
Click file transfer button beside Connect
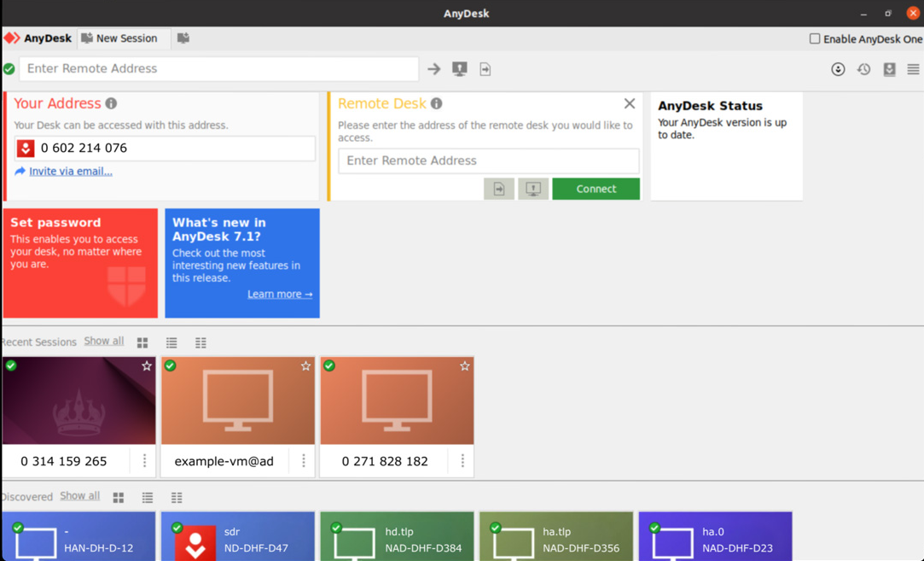pos(499,189)
